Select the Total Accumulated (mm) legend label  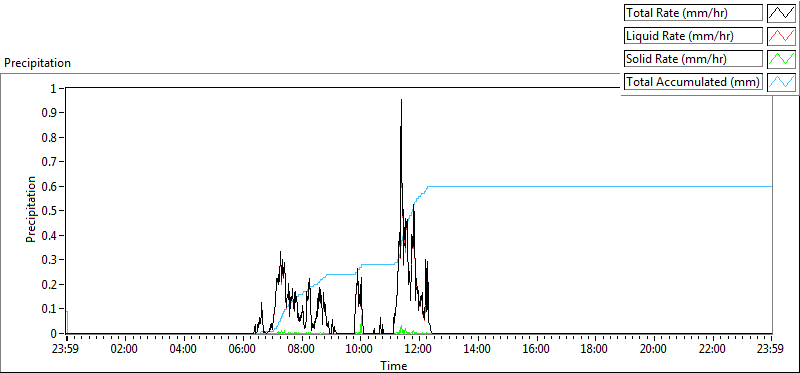tap(693, 82)
